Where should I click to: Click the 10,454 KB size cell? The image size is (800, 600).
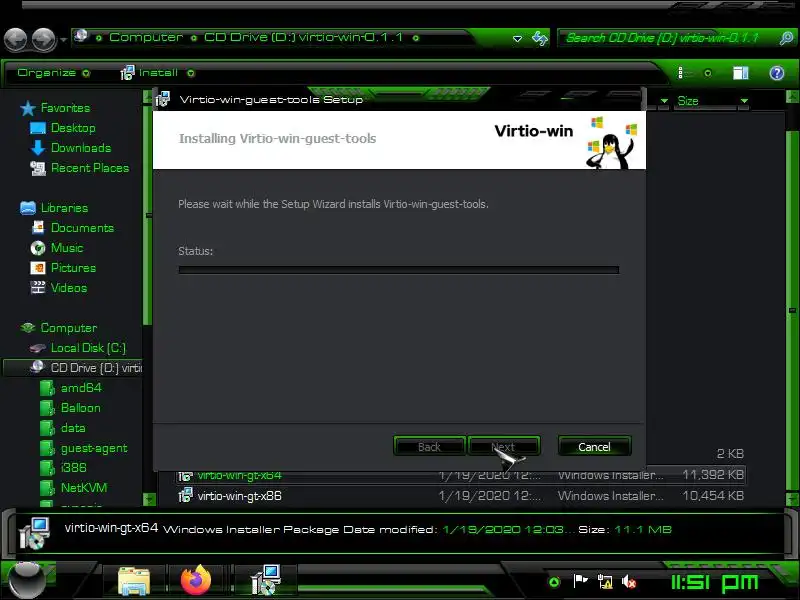713,496
